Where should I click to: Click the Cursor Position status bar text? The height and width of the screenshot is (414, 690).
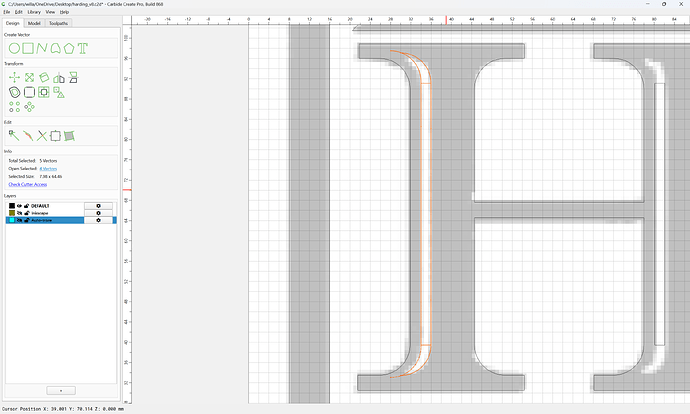tap(62, 409)
